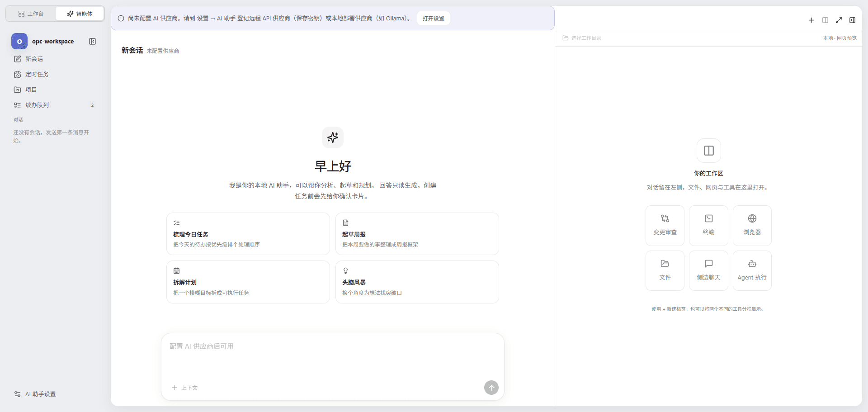This screenshot has height=412, width=868.
Task: Click the 续办队列 count badge 2
Action: [x=92, y=105]
